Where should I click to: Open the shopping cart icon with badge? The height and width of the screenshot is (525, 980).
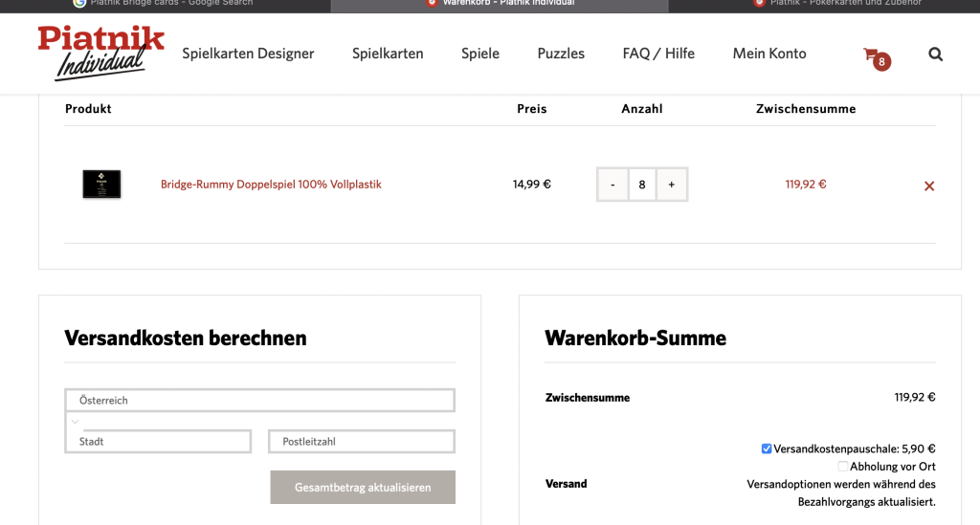coord(877,58)
